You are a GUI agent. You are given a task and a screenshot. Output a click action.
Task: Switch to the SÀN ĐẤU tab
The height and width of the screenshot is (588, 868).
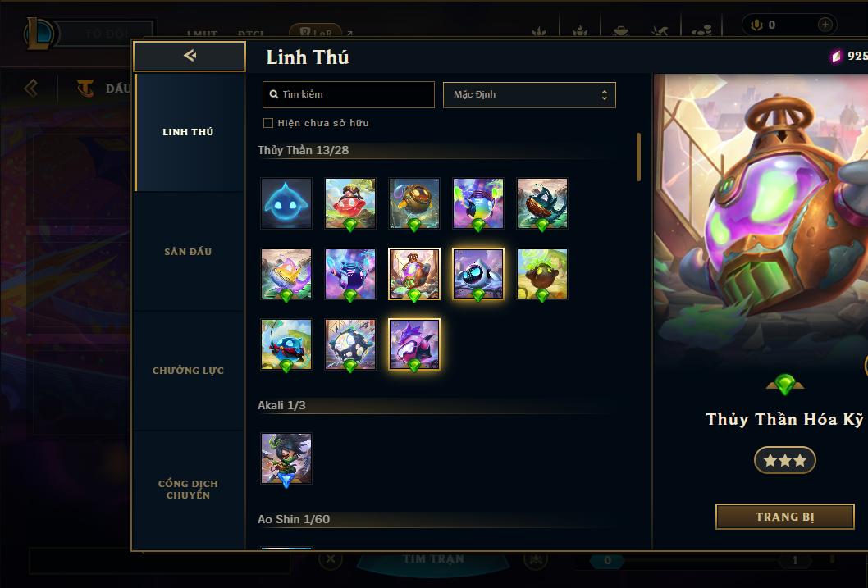(x=190, y=252)
